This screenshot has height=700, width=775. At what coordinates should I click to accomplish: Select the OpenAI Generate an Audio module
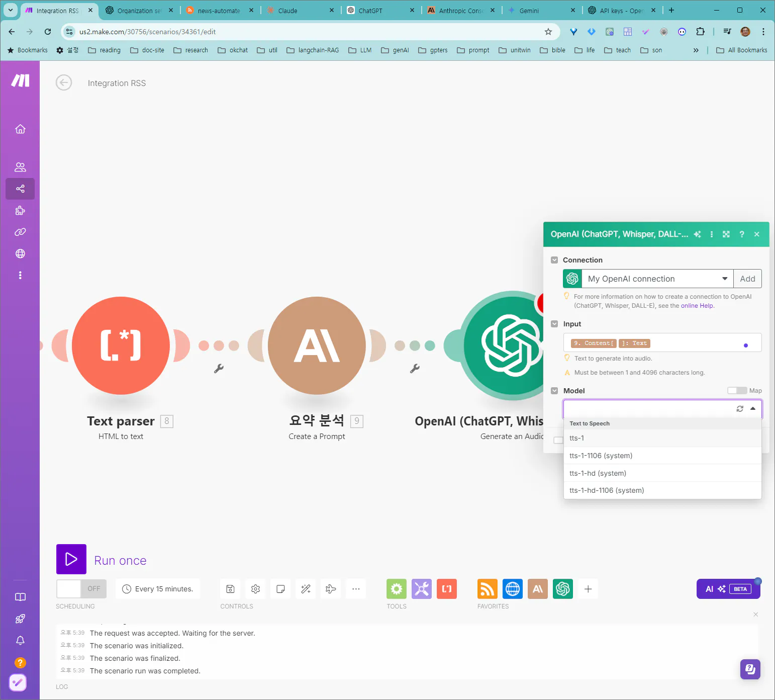(503, 345)
